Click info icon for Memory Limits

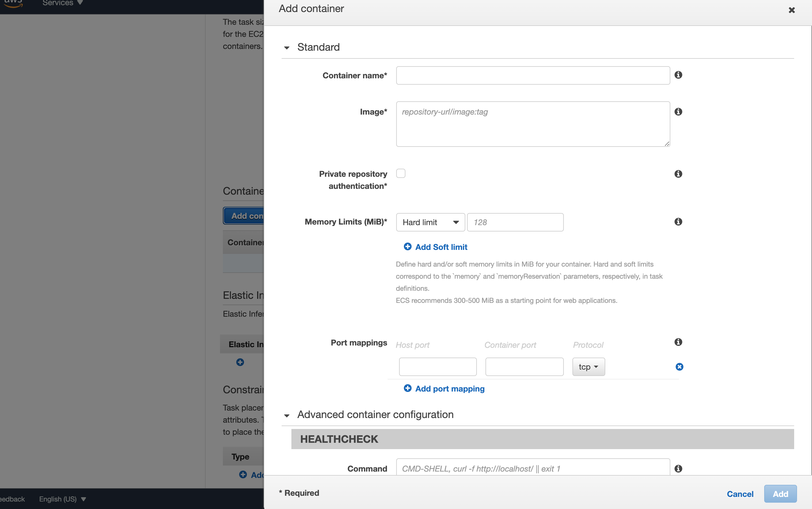click(678, 221)
